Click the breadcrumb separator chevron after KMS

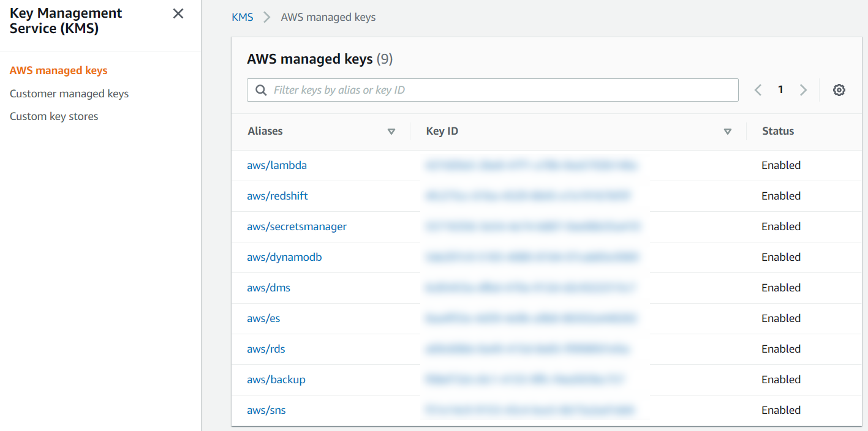click(x=266, y=17)
